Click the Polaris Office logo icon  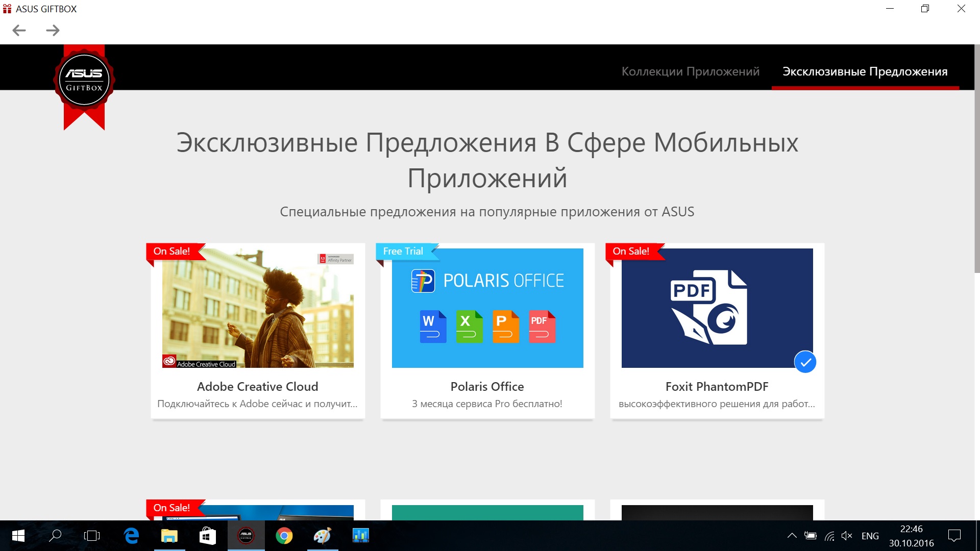423,281
